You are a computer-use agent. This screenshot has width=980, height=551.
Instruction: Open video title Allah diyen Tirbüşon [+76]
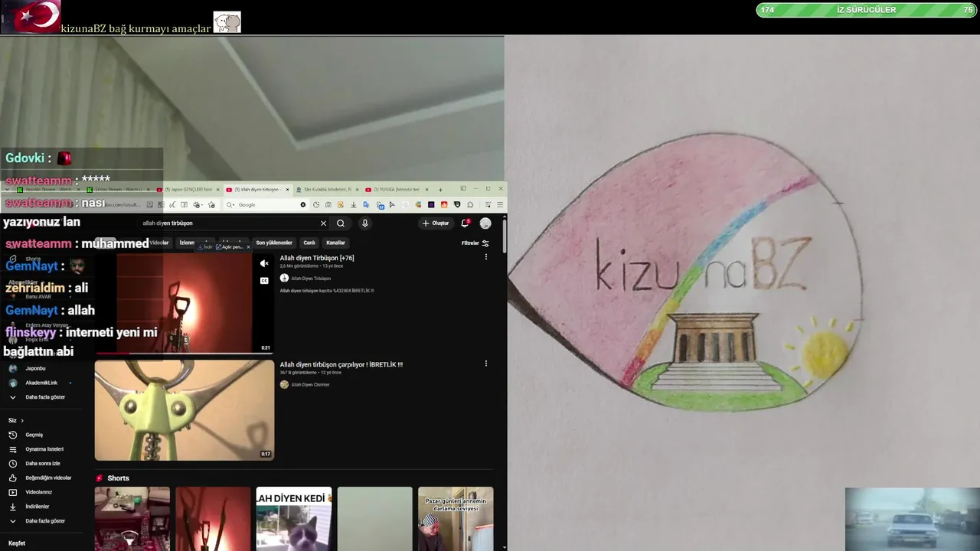317,258
